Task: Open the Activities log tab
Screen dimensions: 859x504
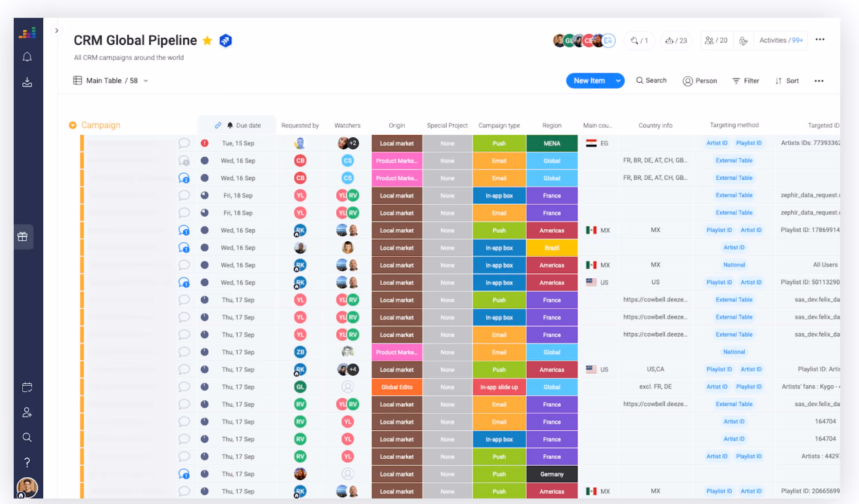Action: point(781,40)
